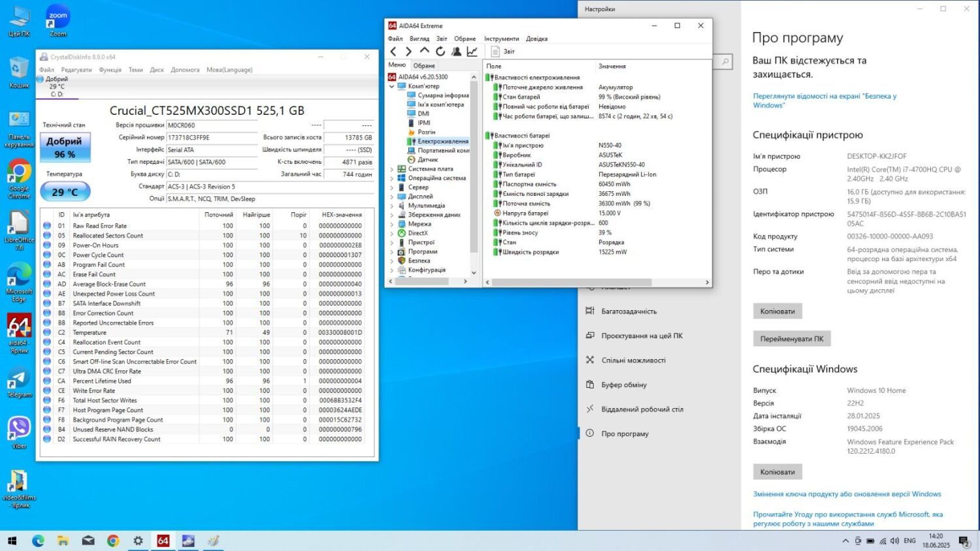Click the Звіт report toolbar button
980x551 pixels.
point(502,52)
